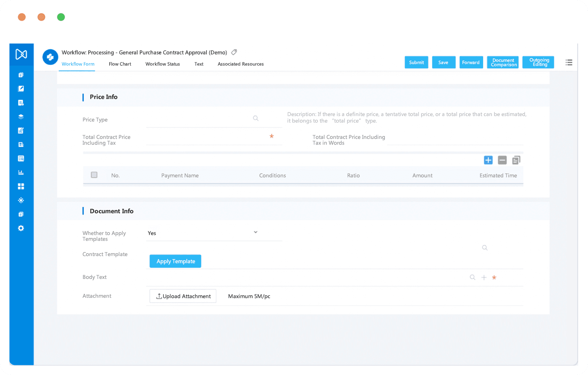Open the pencil compose icon in the sidebar

(x=21, y=89)
